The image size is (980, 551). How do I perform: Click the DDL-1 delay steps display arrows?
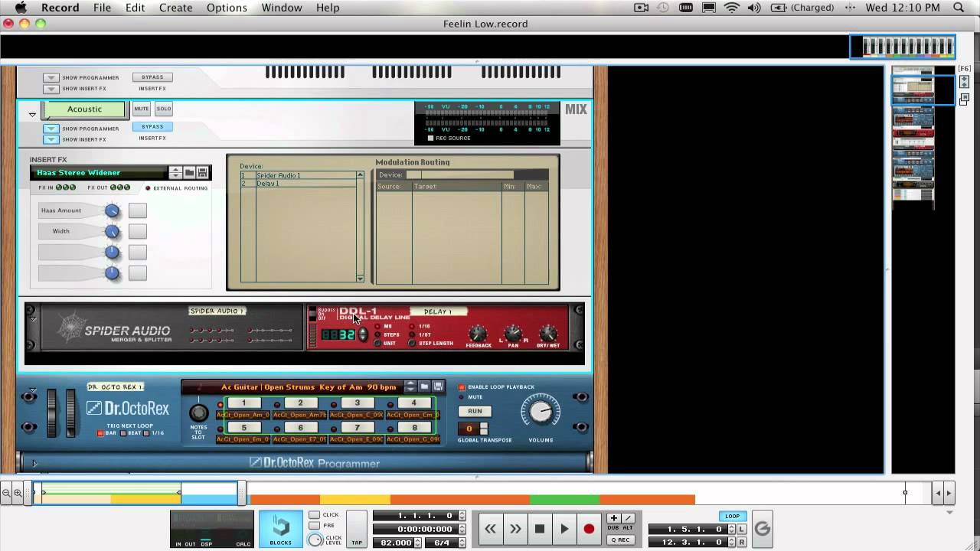click(363, 334)
